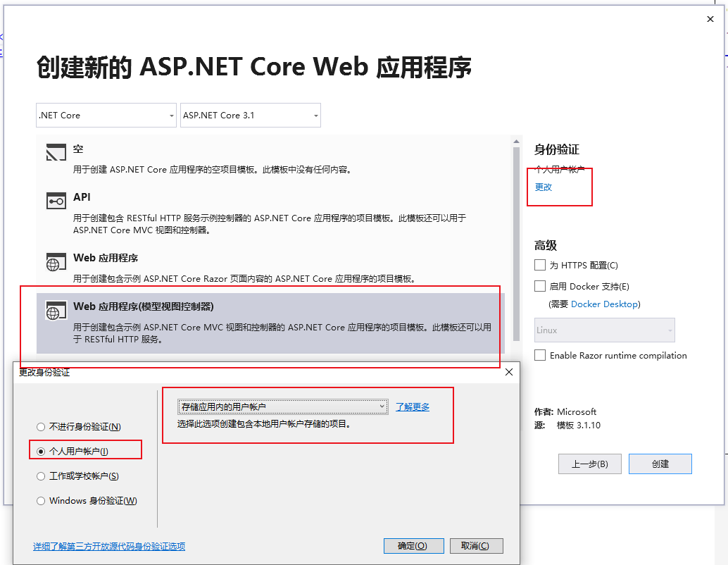This screenshot has height=565, width=728.
Task: Click the 了解更多 link
Action: tap(413, 406)
